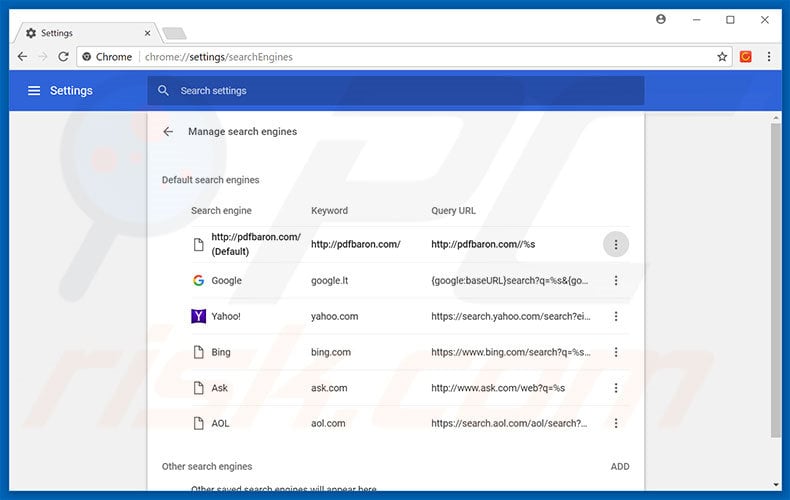Screen dimensions: 790x500
Task: Click the Chrome site info icon
Action: 87,57
